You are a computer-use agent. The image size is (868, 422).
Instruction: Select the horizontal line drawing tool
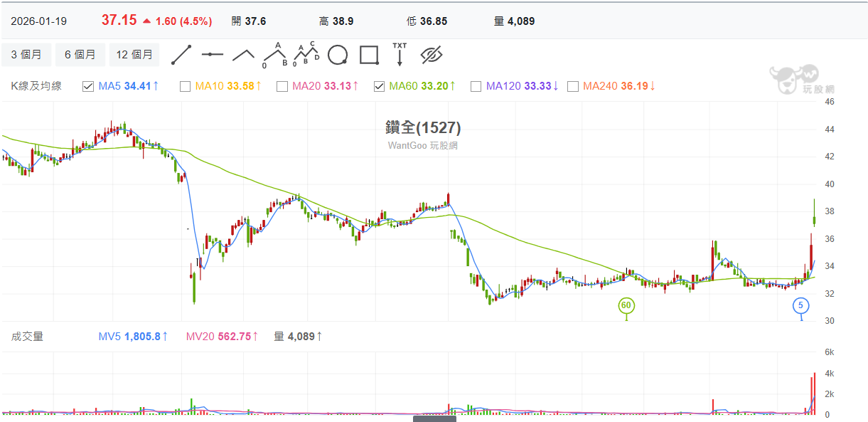coord(212,55)
